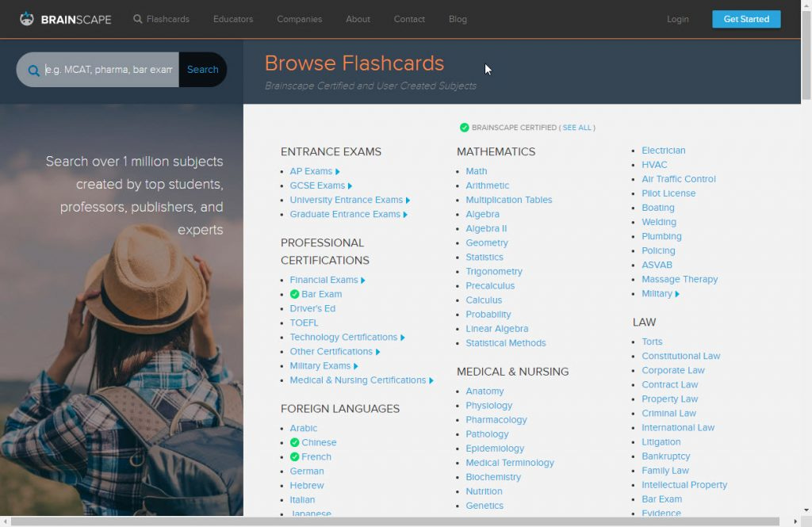Open the Driver's Ed link

(x=312, y=308)
